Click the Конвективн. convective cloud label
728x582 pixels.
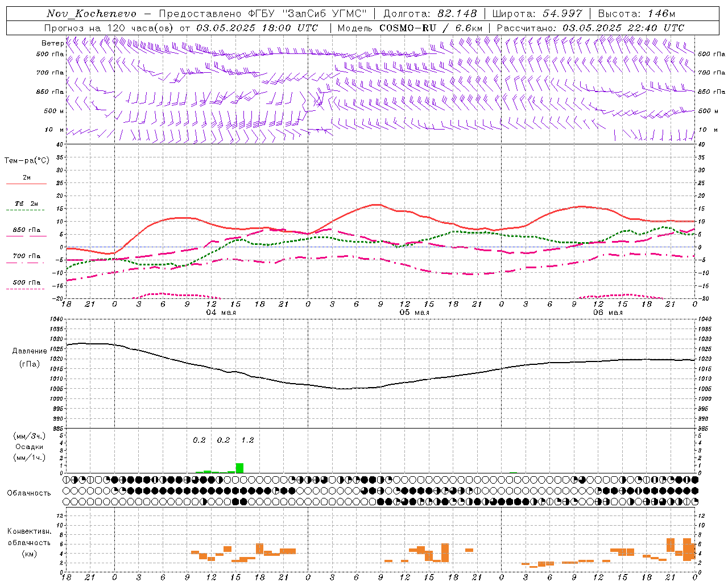29,531
